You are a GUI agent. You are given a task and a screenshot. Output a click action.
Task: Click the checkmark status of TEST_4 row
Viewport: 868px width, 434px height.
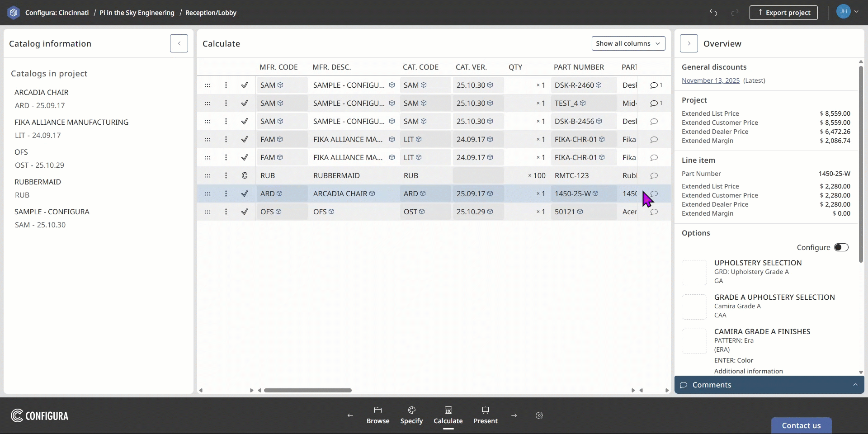coord(245,103)
